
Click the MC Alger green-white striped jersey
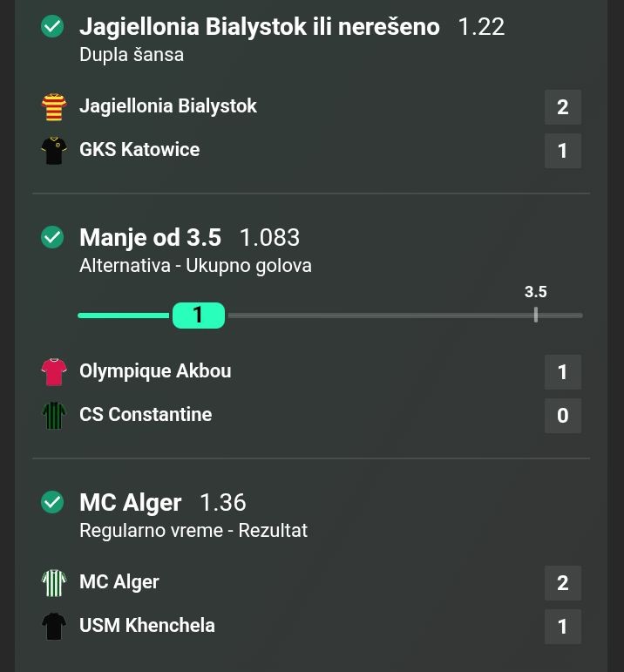54,583
